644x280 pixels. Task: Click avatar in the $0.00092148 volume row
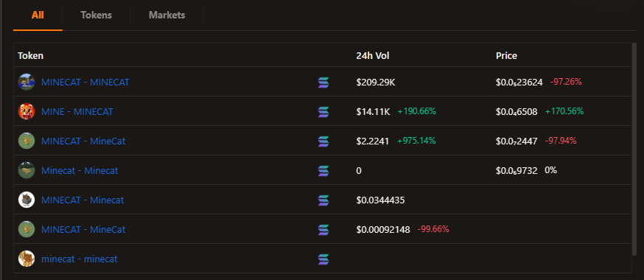tap(27, 229)
